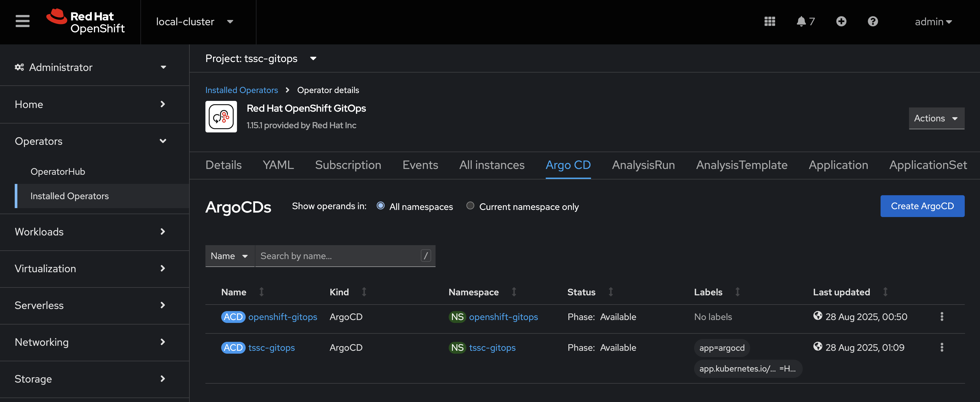980x402 pixels.
Task: Expand the Storage navigation section
Action: point(90,379)
